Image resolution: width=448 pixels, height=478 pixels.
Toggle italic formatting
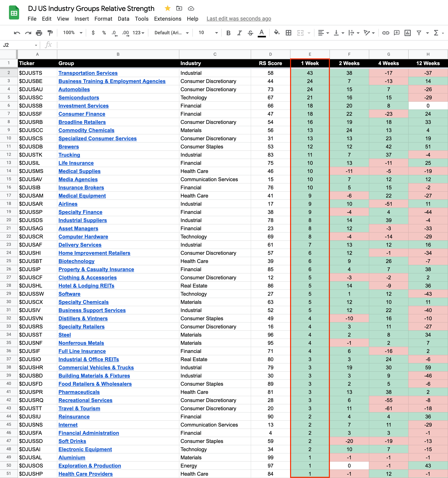239,33
